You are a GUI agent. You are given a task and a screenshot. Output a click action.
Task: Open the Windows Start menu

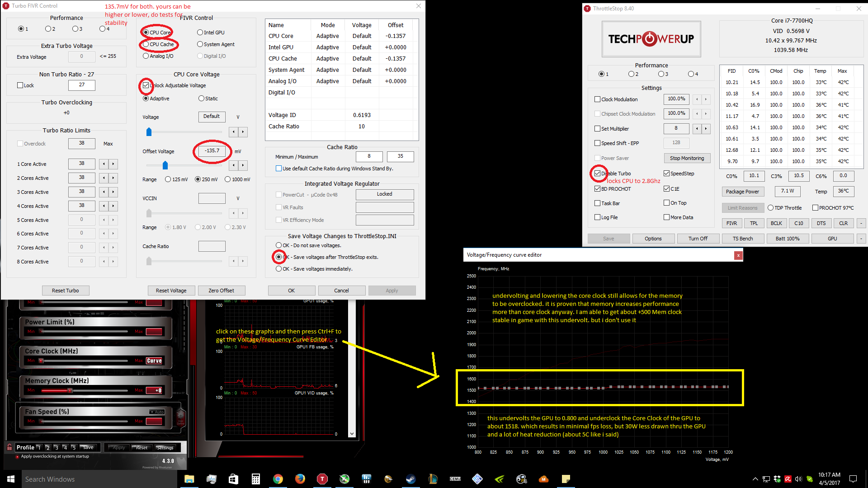coord(11,479)
